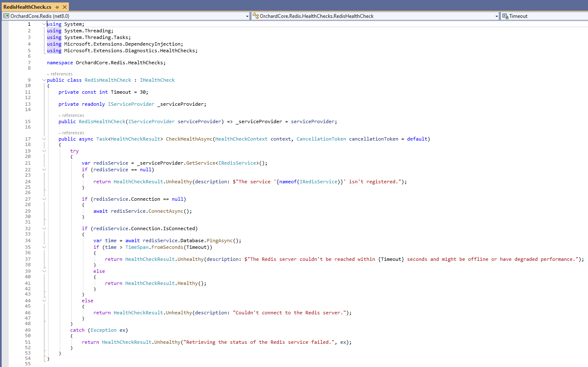Viewport: 588px width, 367px height.
Task: Open references CodeLens above the constructor
Action: tap(71, 115)
